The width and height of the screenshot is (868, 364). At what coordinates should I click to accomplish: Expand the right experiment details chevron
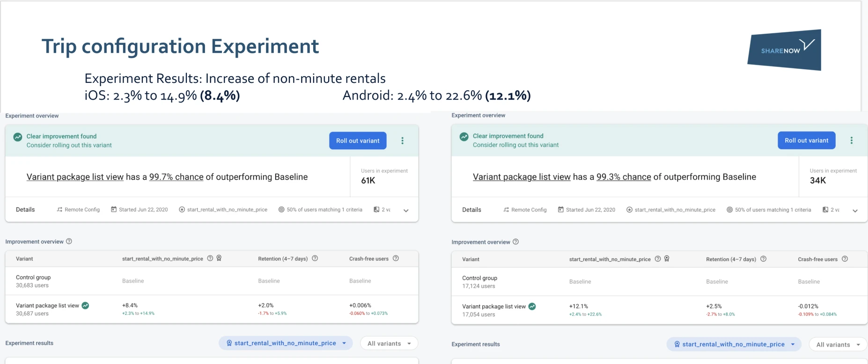pos(855,211)
